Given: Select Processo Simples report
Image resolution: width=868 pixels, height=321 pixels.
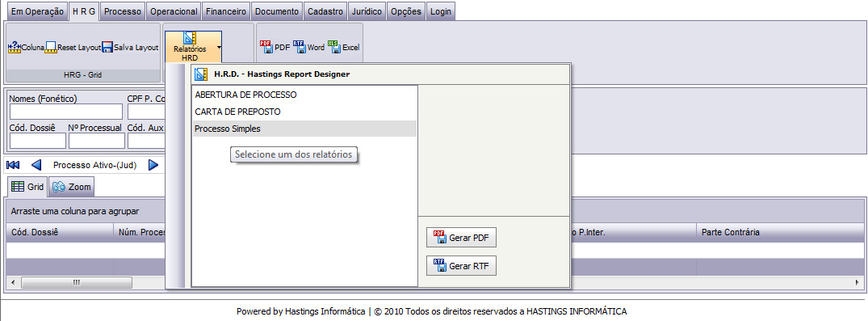Looking at the screenshot, I should pos(304,129).
